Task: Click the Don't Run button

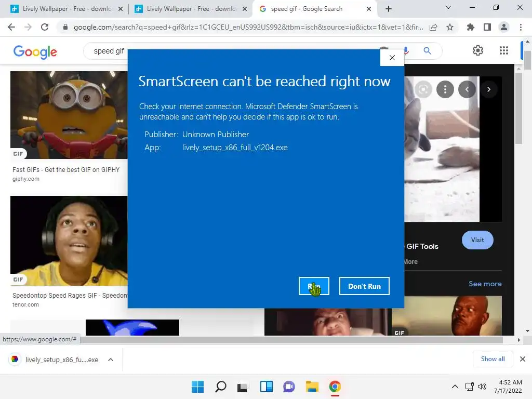Action: tap(364, 286)
